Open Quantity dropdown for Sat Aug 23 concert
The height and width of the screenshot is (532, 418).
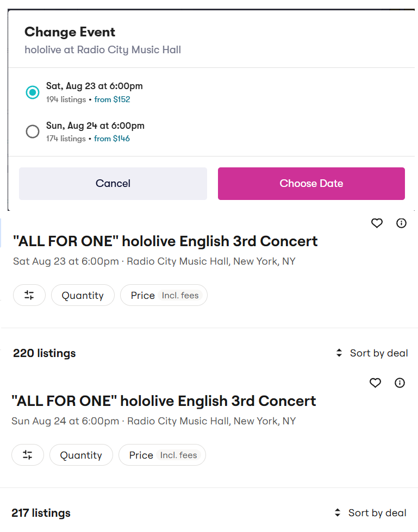point(83,295)
